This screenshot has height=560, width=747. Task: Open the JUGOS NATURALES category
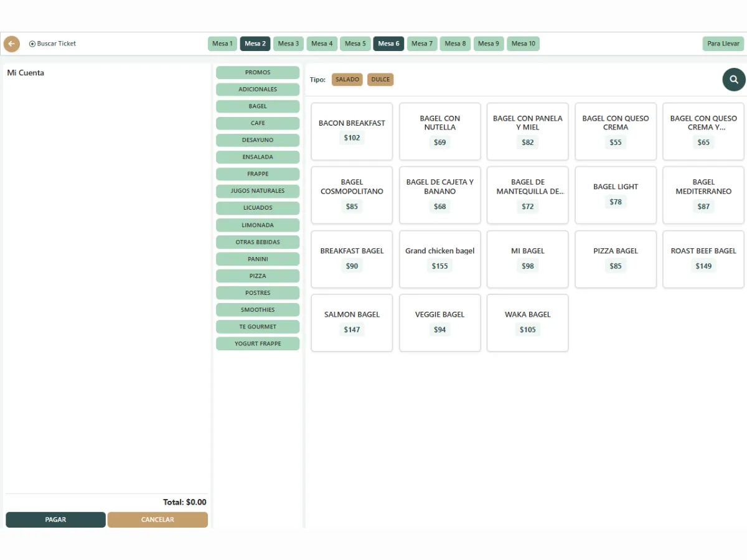click(x=258, y=191)
